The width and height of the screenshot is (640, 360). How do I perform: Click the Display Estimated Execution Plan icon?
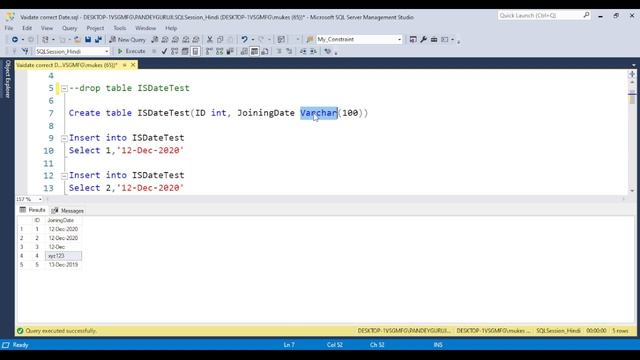point(175,51)
